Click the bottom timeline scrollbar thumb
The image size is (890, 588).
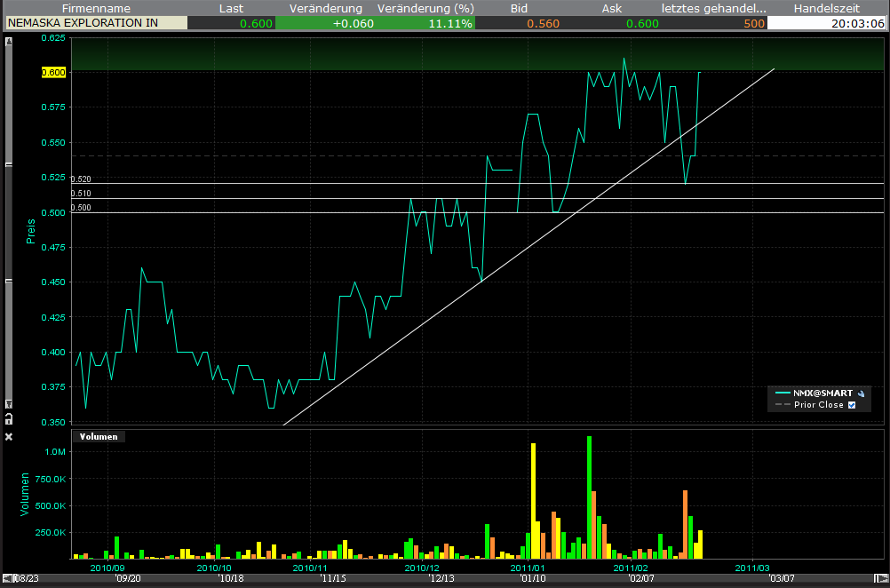tap(444, 579)
